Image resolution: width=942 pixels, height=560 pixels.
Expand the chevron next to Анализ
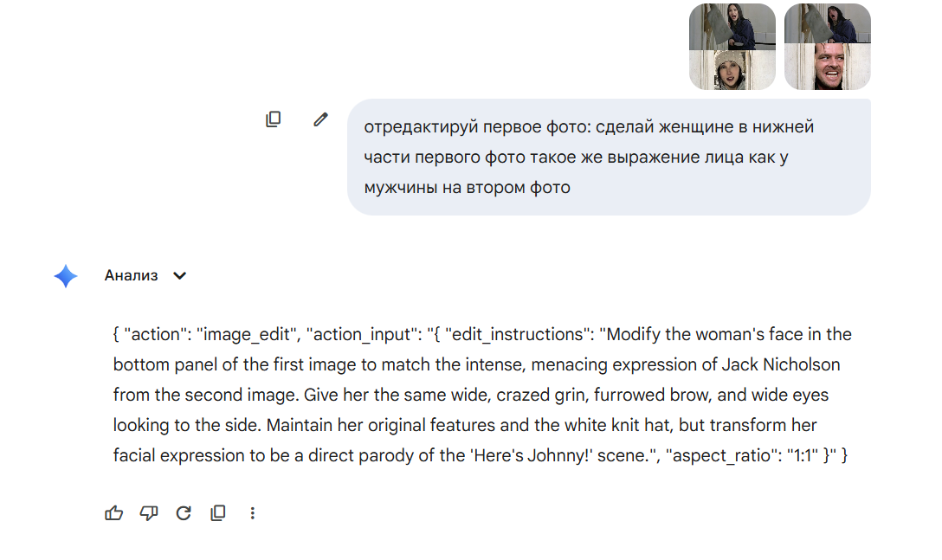[x=180, y=276]
